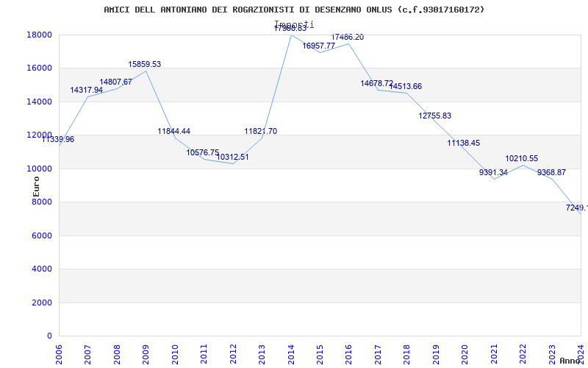This screenshot has width=588, height=368.
Task: Click the 15859.53 data label for 2009
Action: [144, 64]
